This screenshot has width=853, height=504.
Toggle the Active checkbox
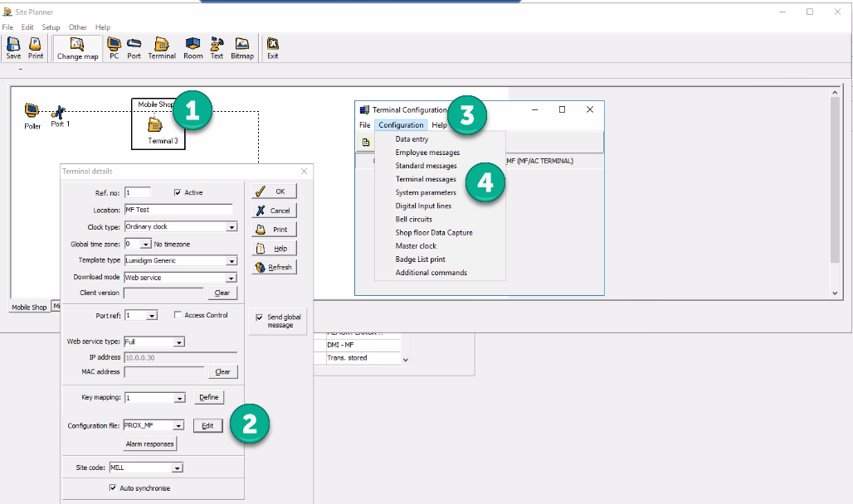[x=178, y=192]
